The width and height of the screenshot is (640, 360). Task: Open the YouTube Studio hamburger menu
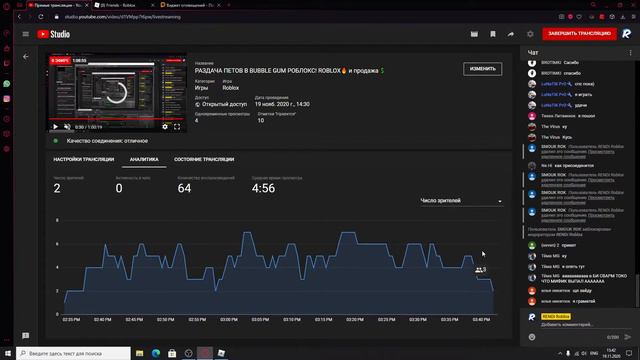click(x=26, y=34)
